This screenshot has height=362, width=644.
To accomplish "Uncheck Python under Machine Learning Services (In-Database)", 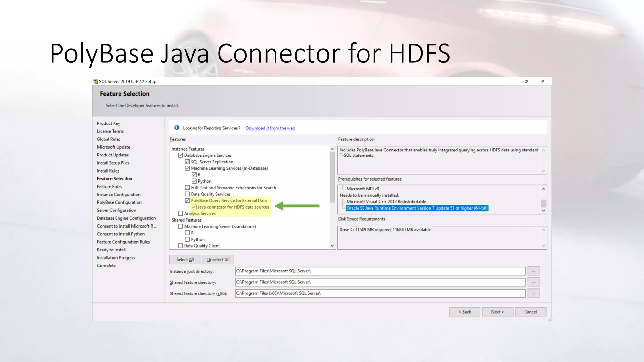I will [194, 181].
